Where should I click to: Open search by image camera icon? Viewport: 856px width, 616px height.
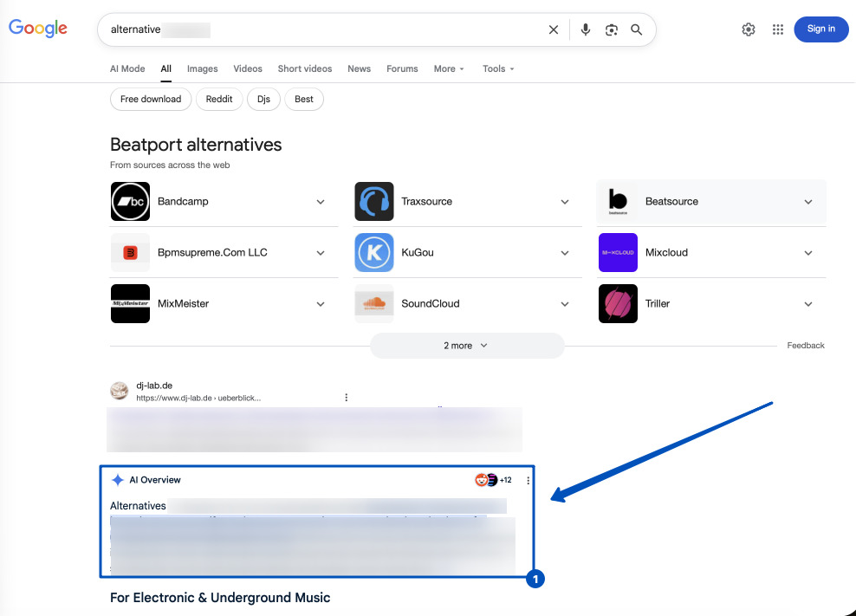612,29
